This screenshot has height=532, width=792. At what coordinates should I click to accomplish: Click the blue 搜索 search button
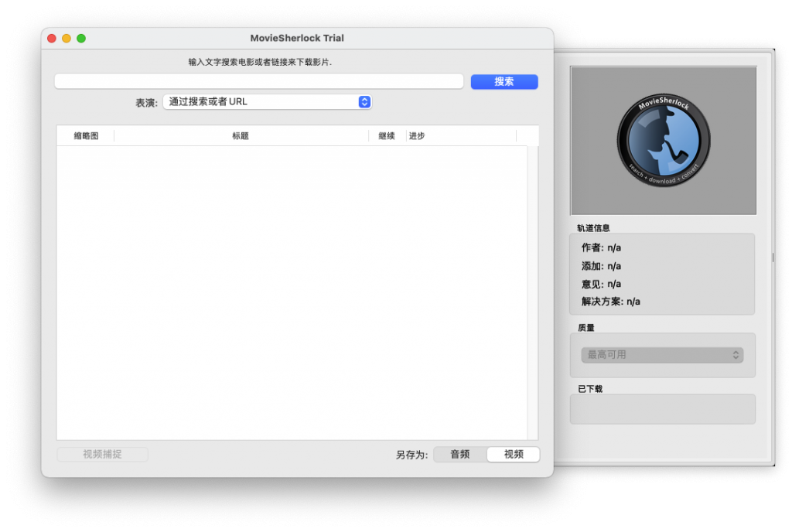[x=504, y=82]
